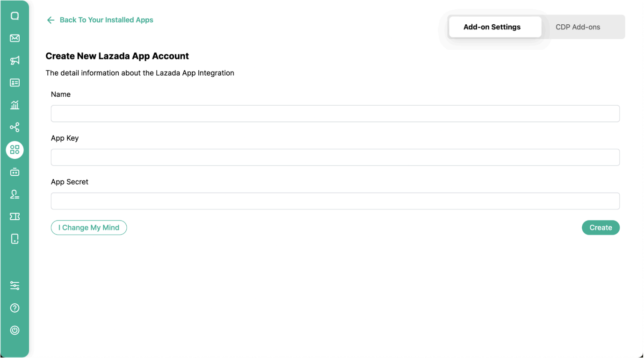Focus the App Secret input field
The width and height of the screenshot is (644, 358).
coord(335,201)
